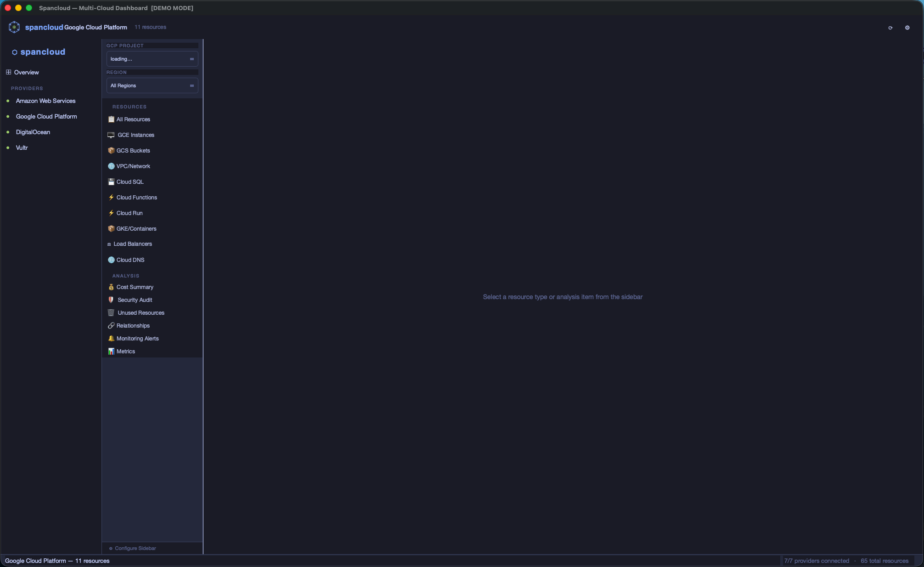The height and width of the screenshot is (567, 924).
Task: Click the VPC/Network globe icon
Action: [x=111, y=166]
